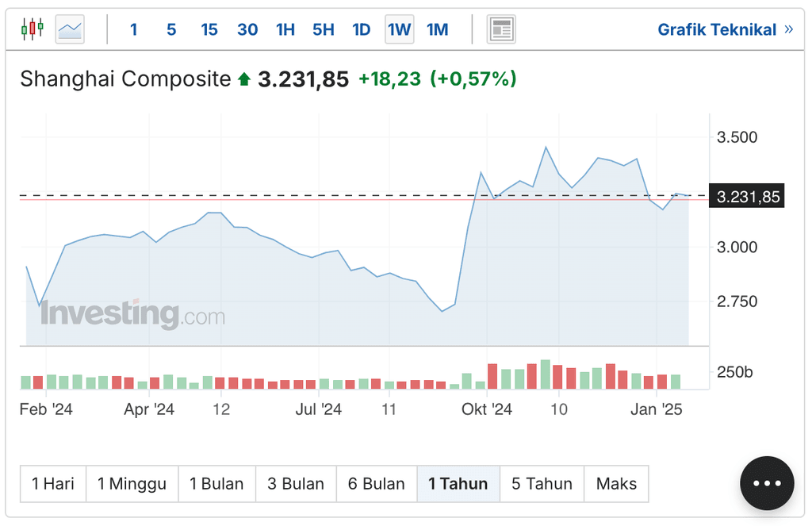Select the line chart style icon
The width and height of the screenshot is (812, 526).
click(x=69, y=29)
